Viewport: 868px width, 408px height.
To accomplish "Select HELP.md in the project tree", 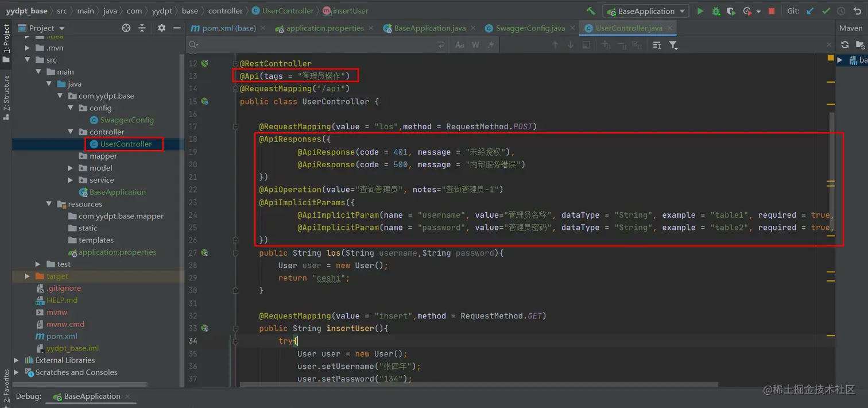I will (62, 300).
